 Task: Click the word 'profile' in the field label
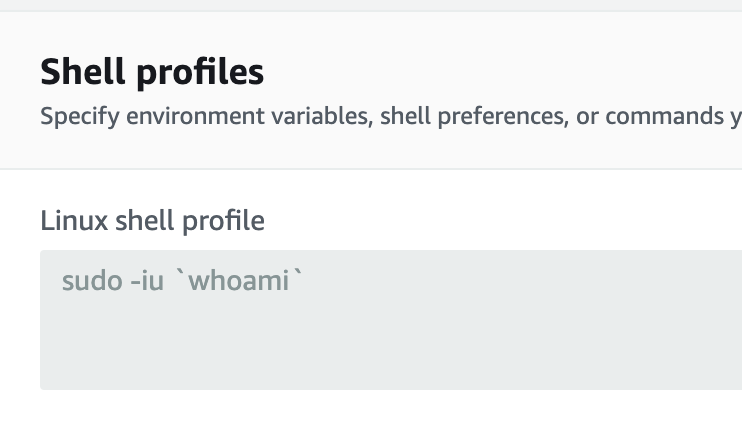click(x=223, y=221)
